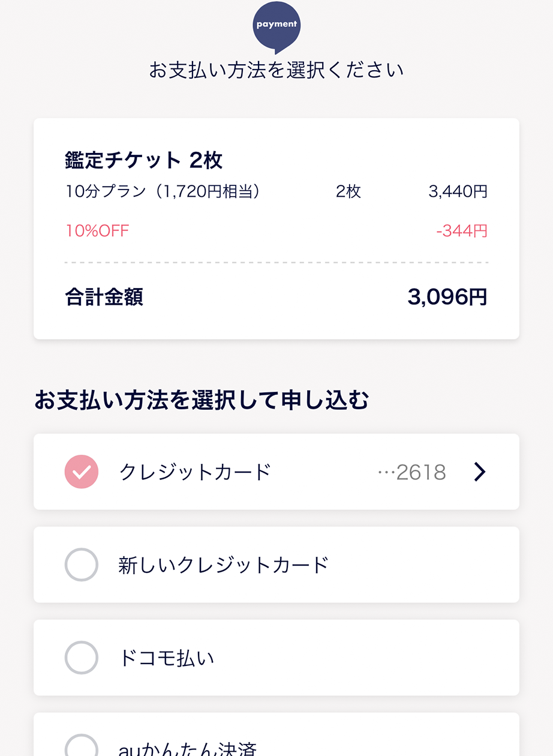Click the 10%OFF discount label

(x=97, y=231)
